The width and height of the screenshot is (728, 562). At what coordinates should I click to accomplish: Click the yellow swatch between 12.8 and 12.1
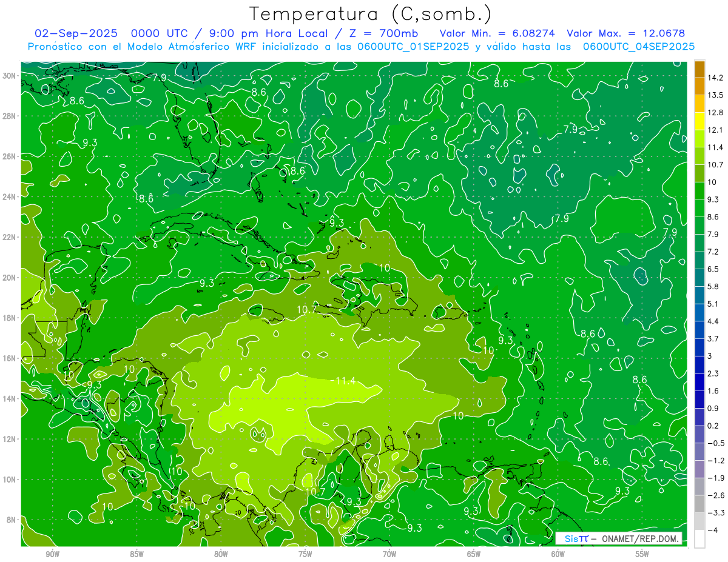(x=699, y=121)
